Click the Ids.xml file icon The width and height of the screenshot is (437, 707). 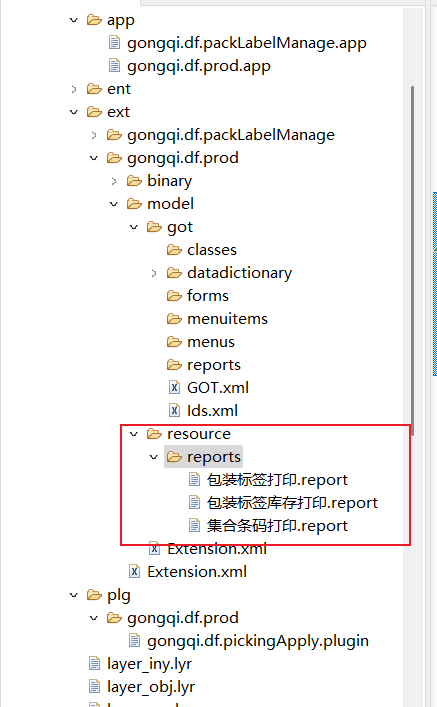174,410
